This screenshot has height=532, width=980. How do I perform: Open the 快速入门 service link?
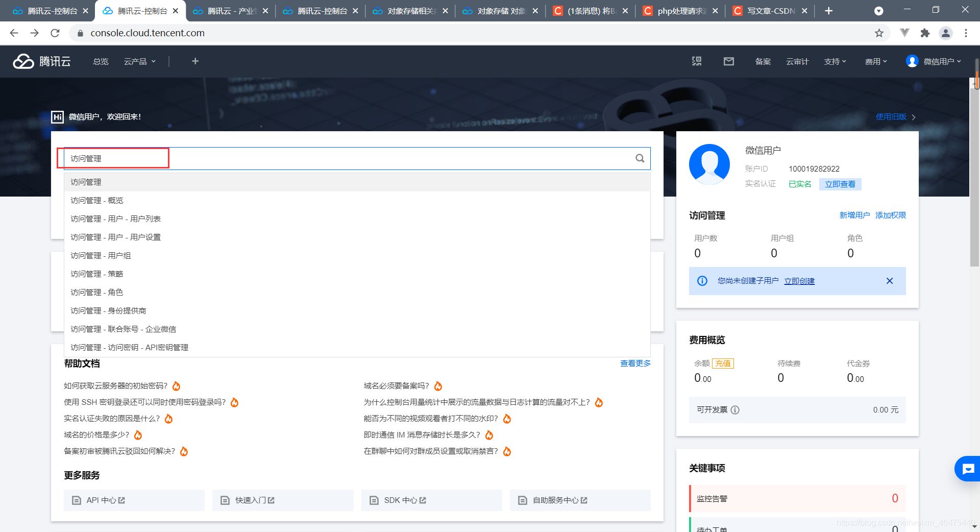283,500
